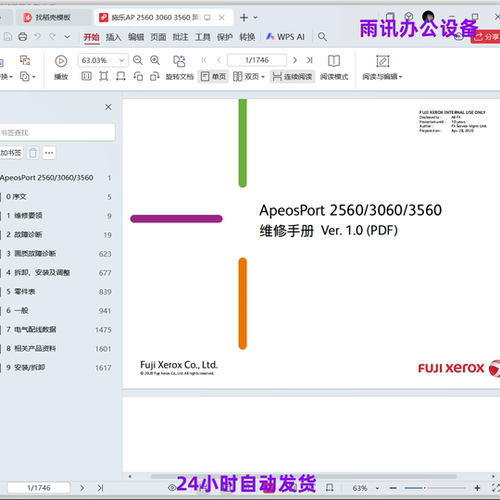Image resolution: width=500 pixels, height=500 pixels.
Task: Click the fit width icon
Action: tap(121, 77)
